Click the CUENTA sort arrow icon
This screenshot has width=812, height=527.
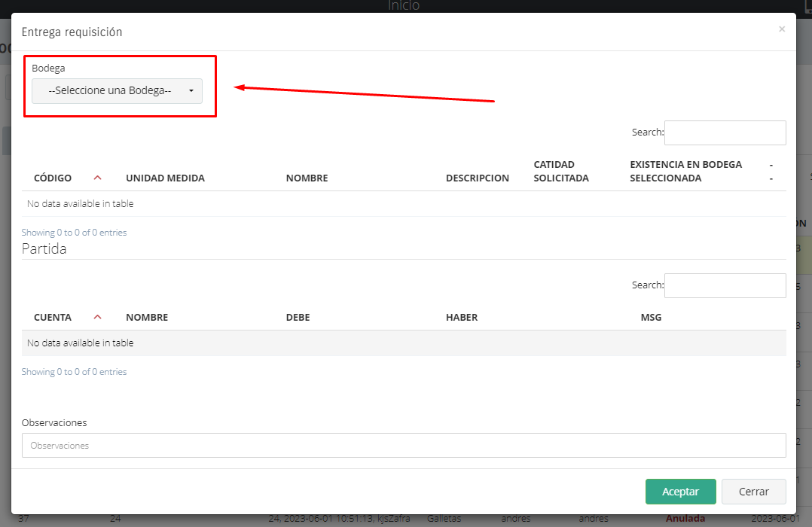coord(97,317)
